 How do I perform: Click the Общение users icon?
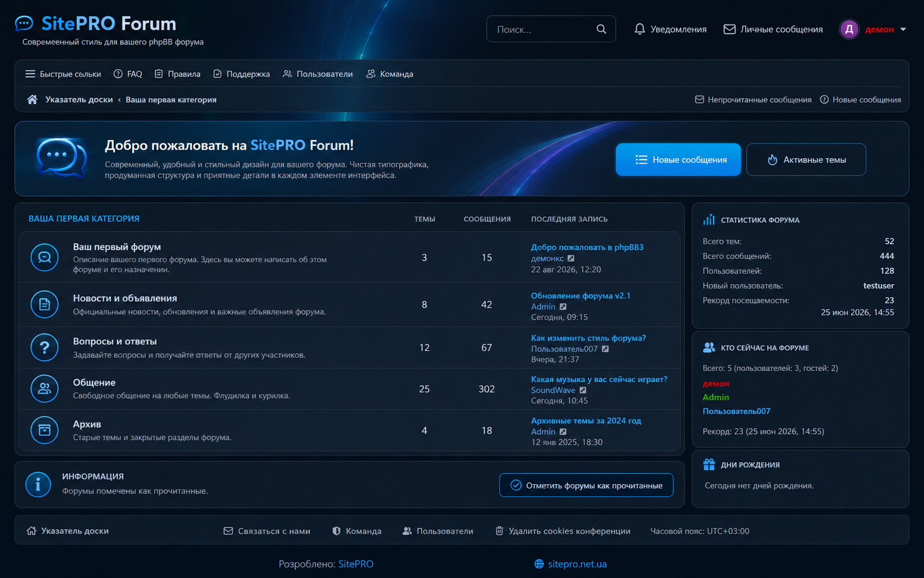pyautogui.click(x=44, y=389)
